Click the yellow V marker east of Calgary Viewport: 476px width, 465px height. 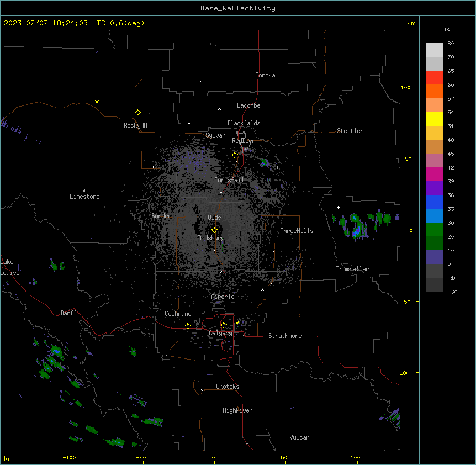click(237, 323)
